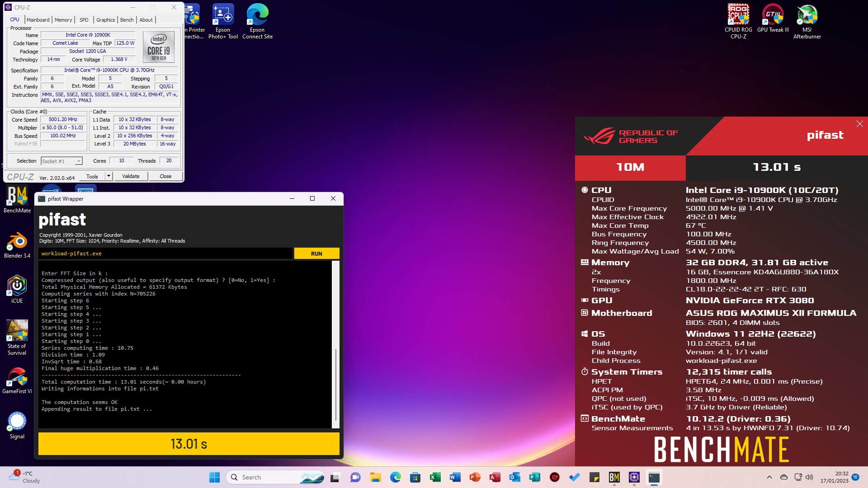Launch Access from the taskbar
The image size is (868, 488).
pos(495,477)
